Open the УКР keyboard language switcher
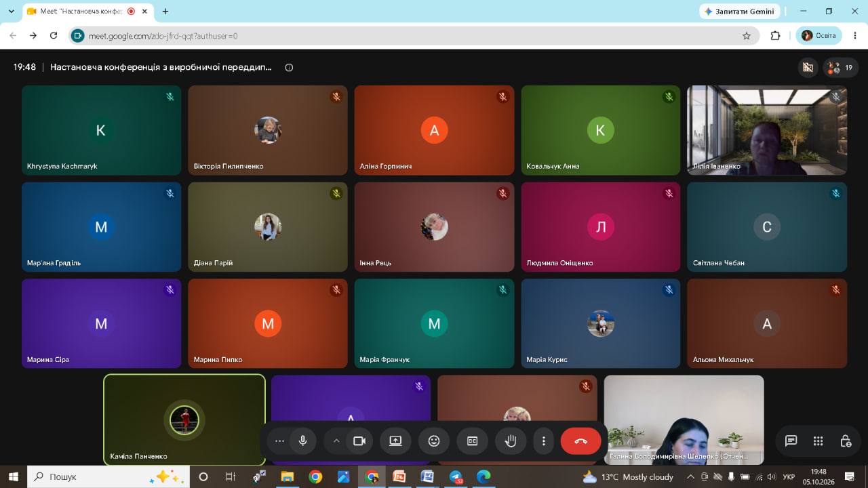 tap(789, 476)
